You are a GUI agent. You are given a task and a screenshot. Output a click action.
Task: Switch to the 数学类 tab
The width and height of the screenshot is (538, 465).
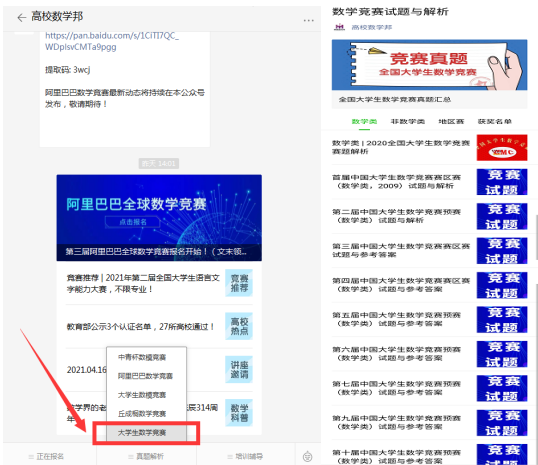[x=364, y=121]
